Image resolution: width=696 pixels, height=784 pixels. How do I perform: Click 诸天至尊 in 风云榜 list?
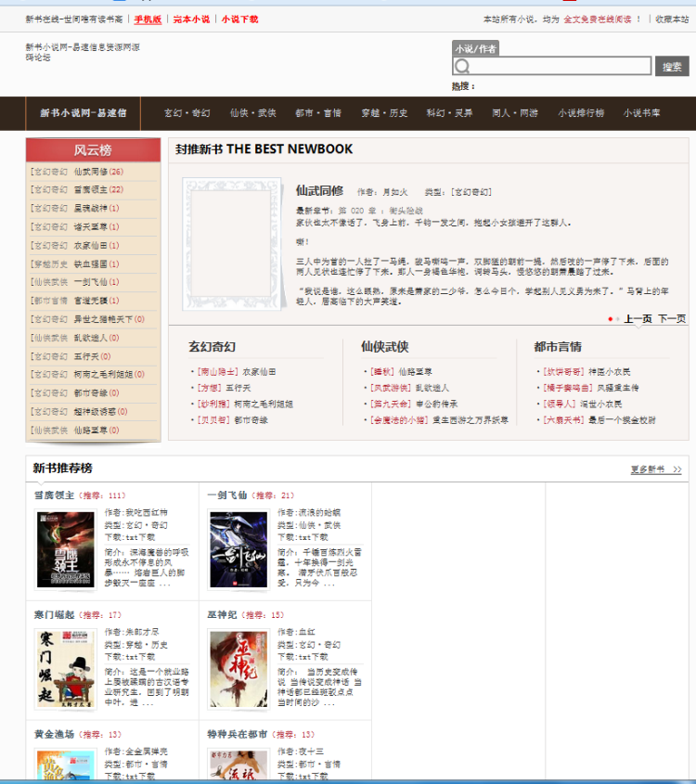click(91, 227)
